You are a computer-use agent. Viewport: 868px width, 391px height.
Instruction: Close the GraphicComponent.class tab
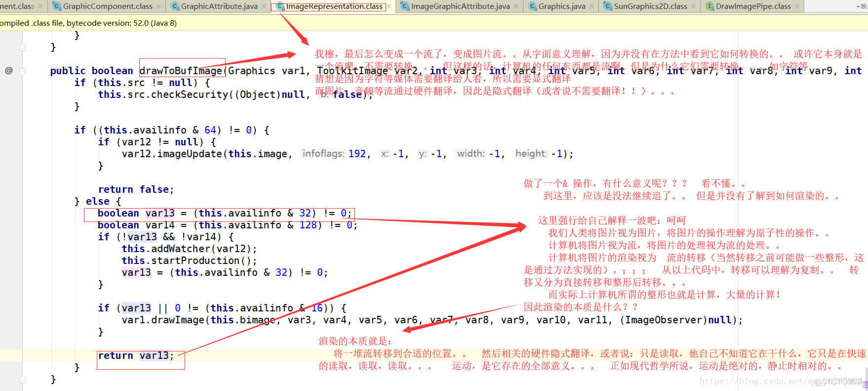click(158, 6)
